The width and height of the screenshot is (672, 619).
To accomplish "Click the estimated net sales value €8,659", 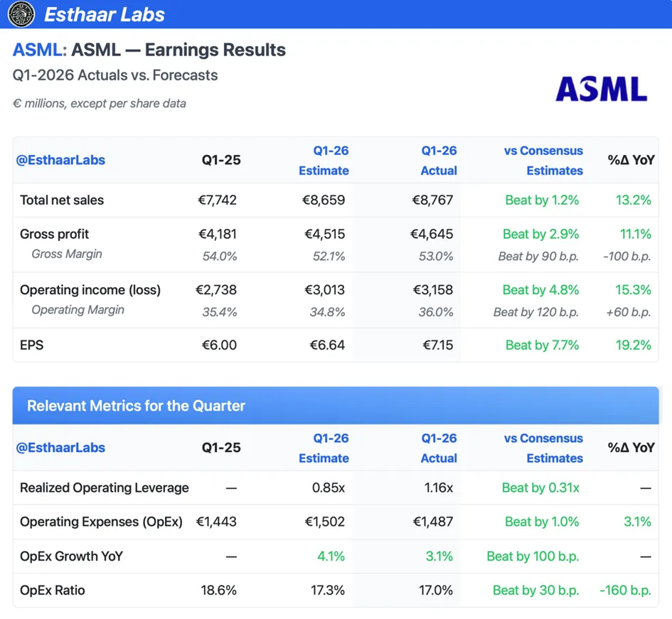I will click(x=324, y=200).
